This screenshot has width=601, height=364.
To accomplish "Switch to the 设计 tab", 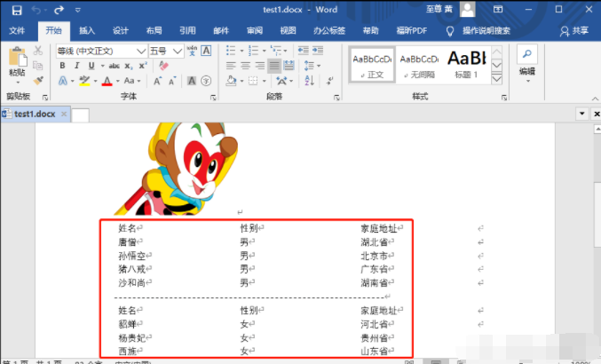I will point(121,31).
